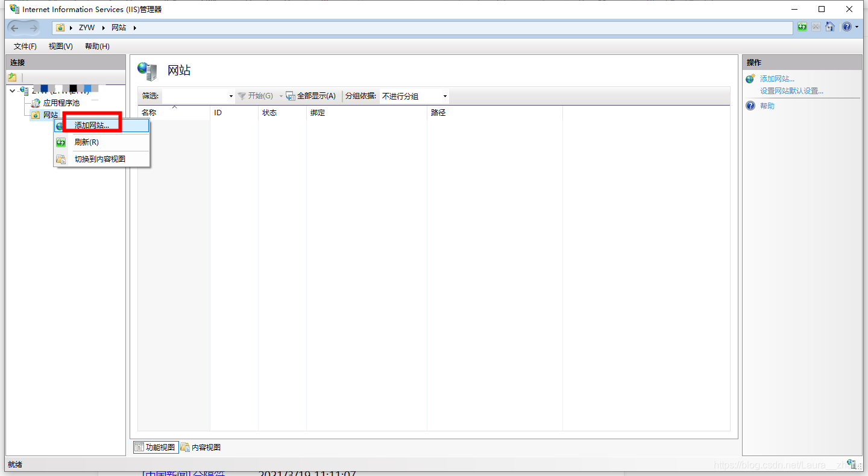This screenshot has width=868, height=476.
Task: Choose 添加网站... from context menu
Action: (x=101, y=125)
